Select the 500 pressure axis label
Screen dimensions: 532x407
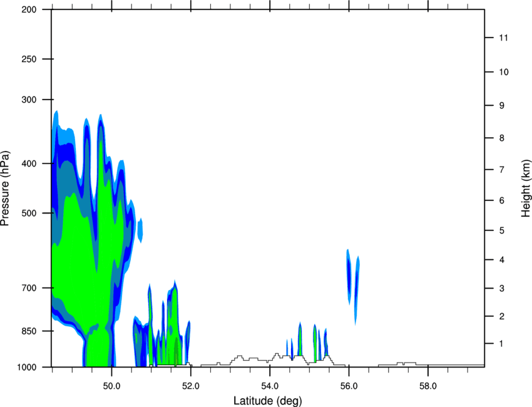click(29, 213)
